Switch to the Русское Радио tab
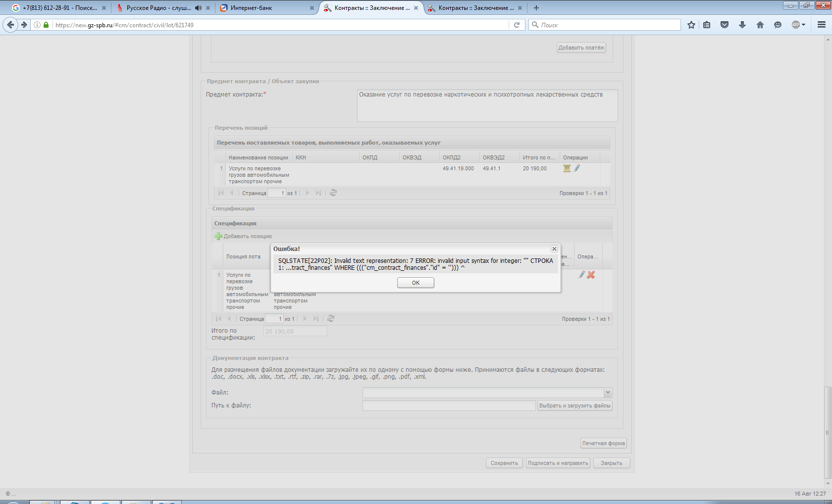This screenshot has width=832, height=504. [158, 8]
